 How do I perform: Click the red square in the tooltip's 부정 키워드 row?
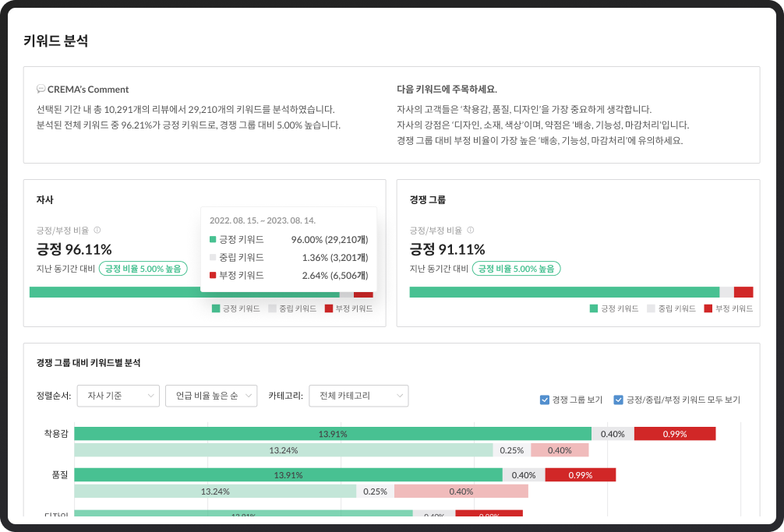213,273
